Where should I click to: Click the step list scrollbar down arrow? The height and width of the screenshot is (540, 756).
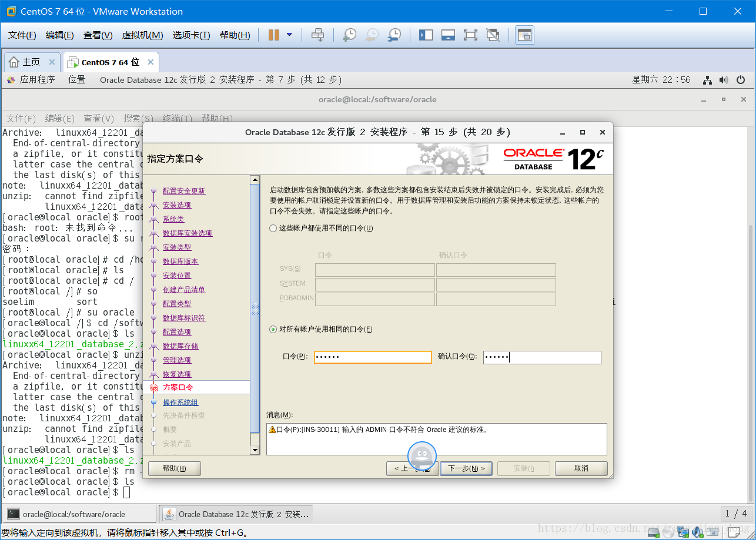(x=255, y=450)
